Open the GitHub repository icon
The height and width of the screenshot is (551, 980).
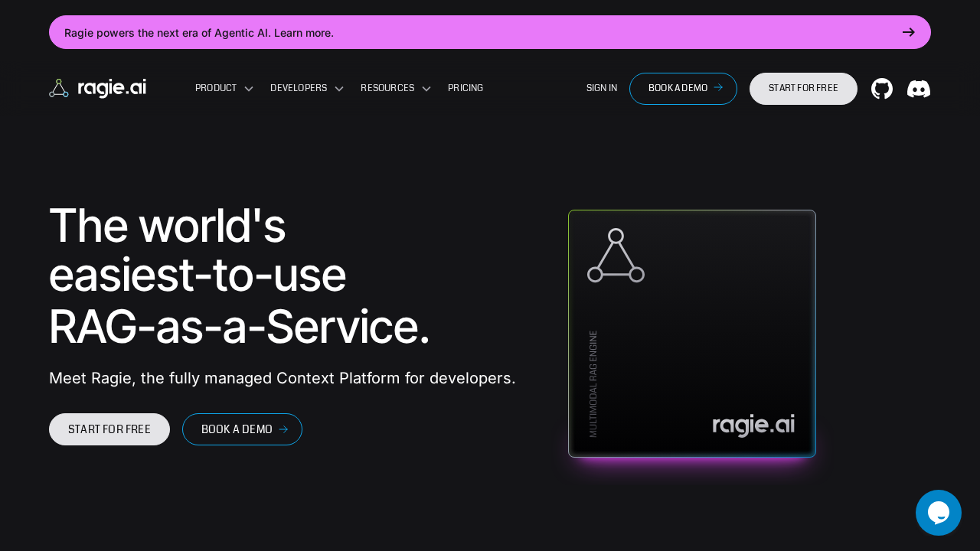coord(882,88)
